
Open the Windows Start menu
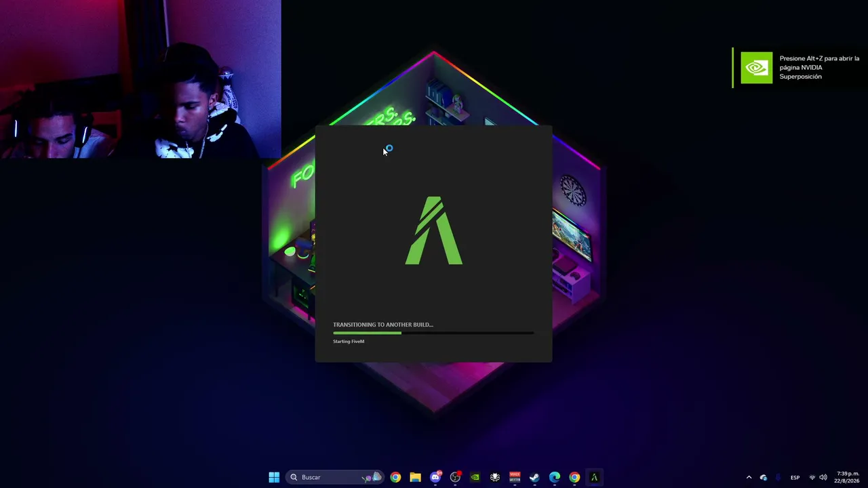274,477
